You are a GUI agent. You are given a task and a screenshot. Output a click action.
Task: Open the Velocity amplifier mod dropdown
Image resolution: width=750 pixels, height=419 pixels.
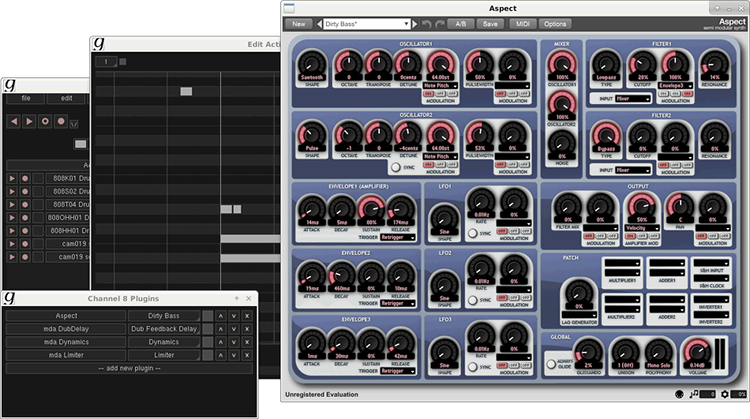pyautogui.click(x=642, y=228)
